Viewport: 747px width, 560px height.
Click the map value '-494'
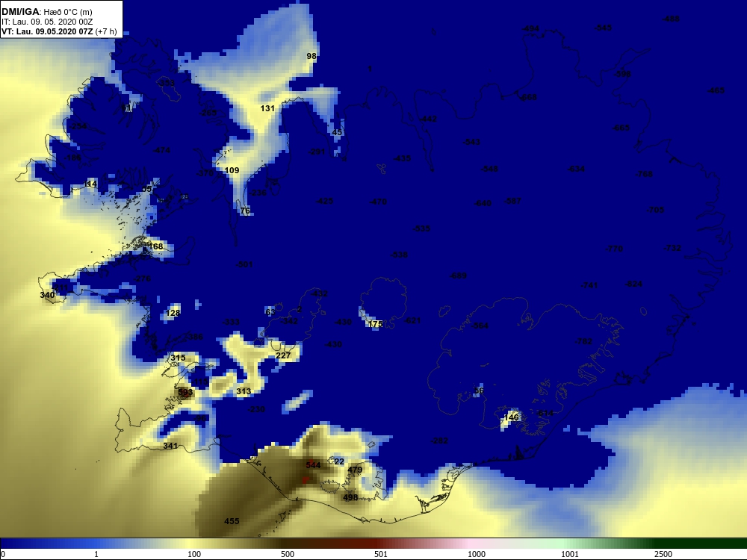(530, 28)
